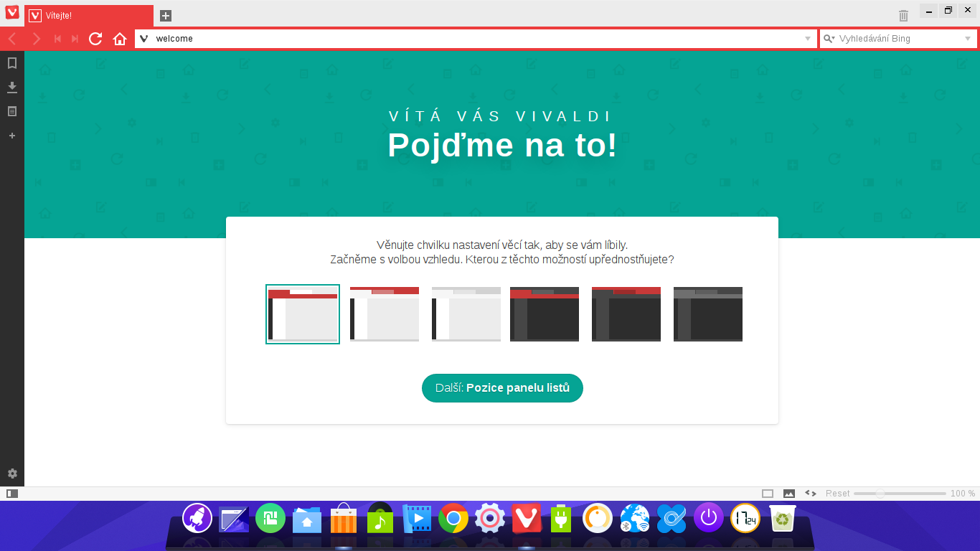Expand the search history dropdown arrow
The width and height of the screenshot is (980, 551).
coord(967,39)
